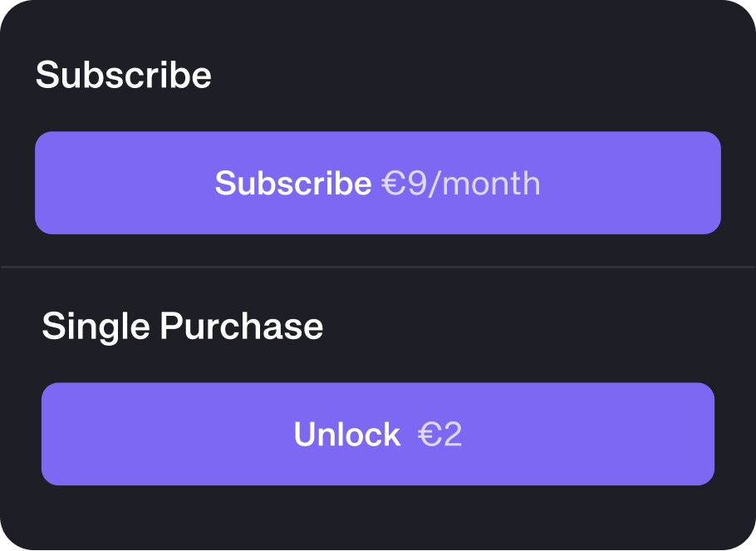The image size is (756, 551).
Task: Select the Unlock label in purple button
Action: [x=346, y=435]
